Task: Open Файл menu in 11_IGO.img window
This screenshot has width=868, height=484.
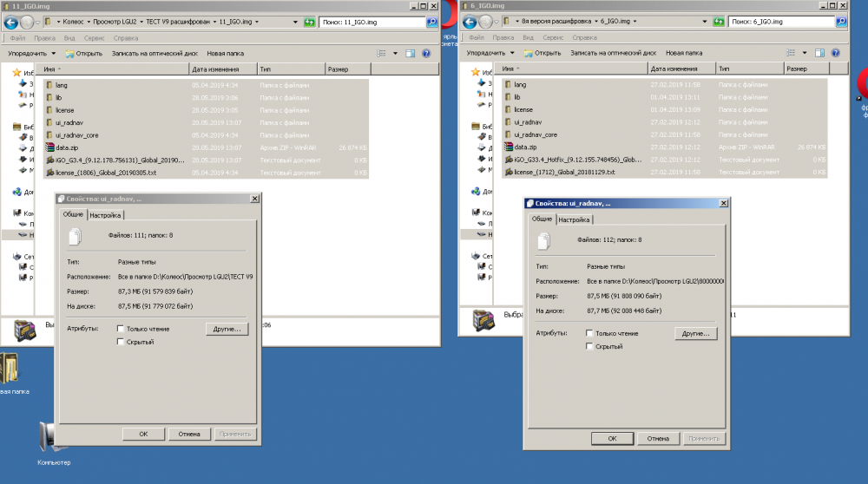Action: click(17, 38)
